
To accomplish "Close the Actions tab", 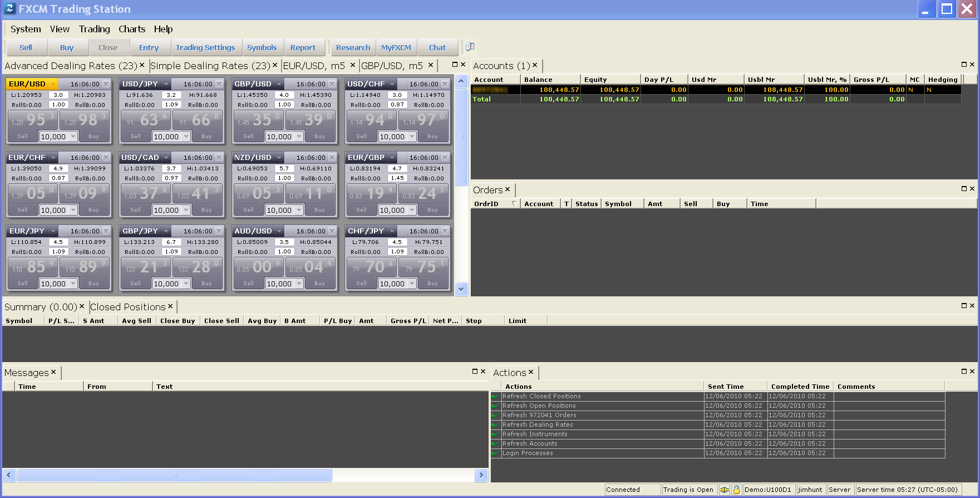I will click(531, 372).
